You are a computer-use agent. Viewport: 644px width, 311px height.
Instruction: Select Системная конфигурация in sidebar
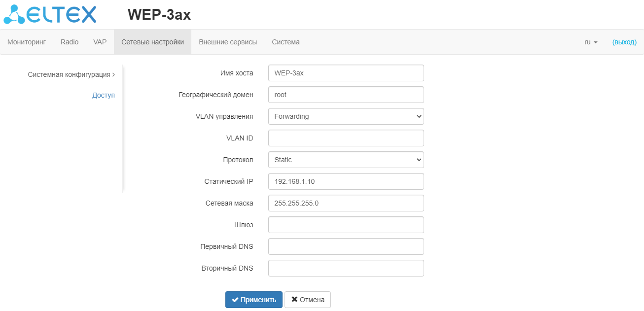coord(71,74)
